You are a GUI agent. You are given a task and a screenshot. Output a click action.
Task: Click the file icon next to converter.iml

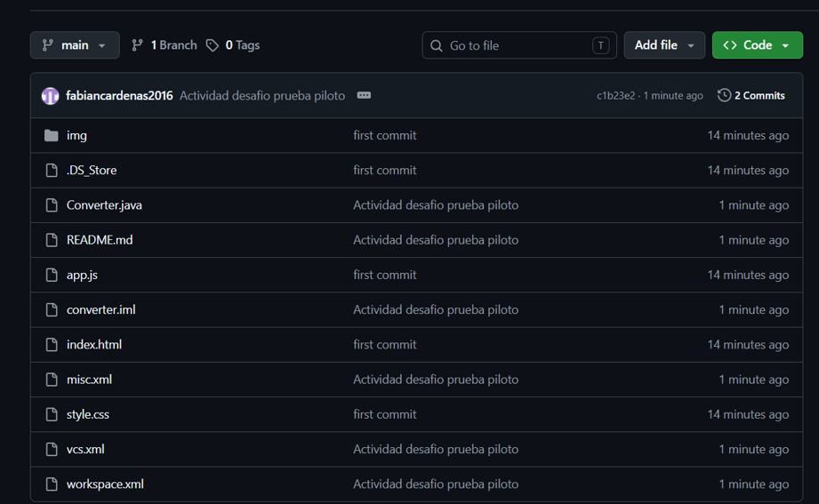[52, 309]
